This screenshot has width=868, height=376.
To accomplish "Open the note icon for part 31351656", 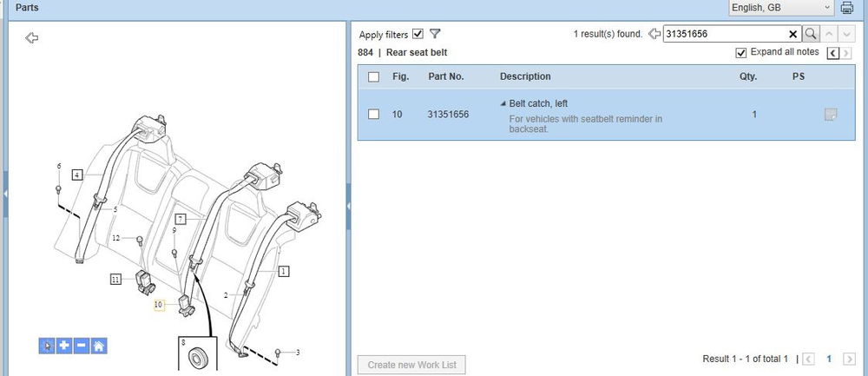I will (x=830, y=115).
